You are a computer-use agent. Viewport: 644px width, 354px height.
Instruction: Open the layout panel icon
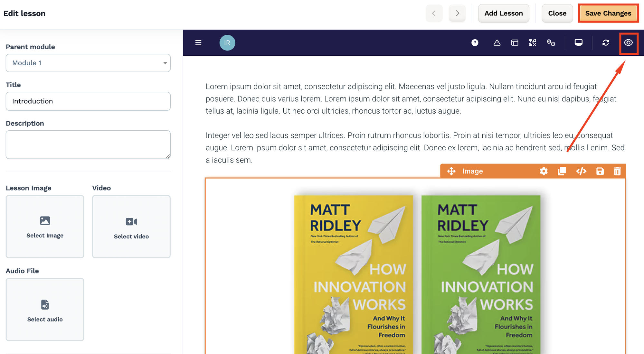pyautogui.click(x=515, y=43)
